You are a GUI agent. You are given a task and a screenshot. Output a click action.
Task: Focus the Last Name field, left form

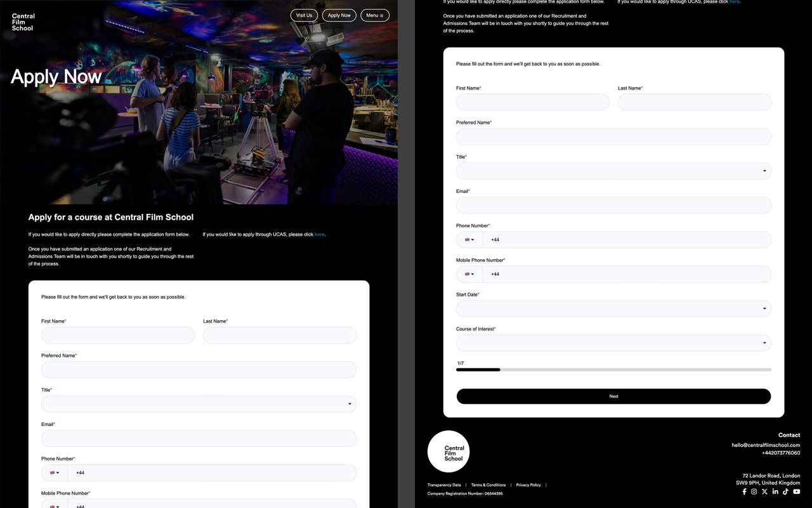[280, 335]
